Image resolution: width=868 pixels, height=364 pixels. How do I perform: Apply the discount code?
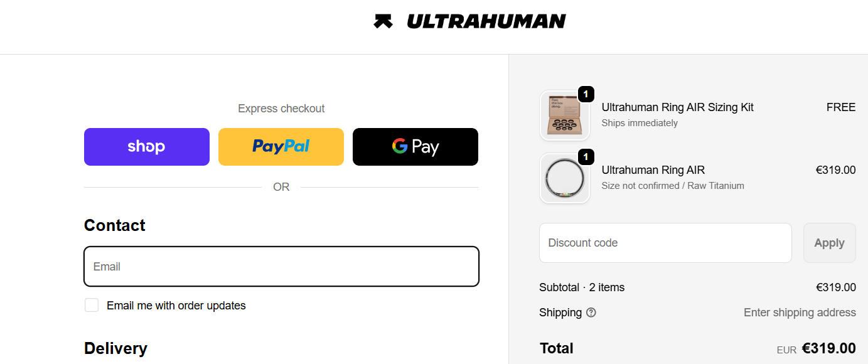pos(829,242)
